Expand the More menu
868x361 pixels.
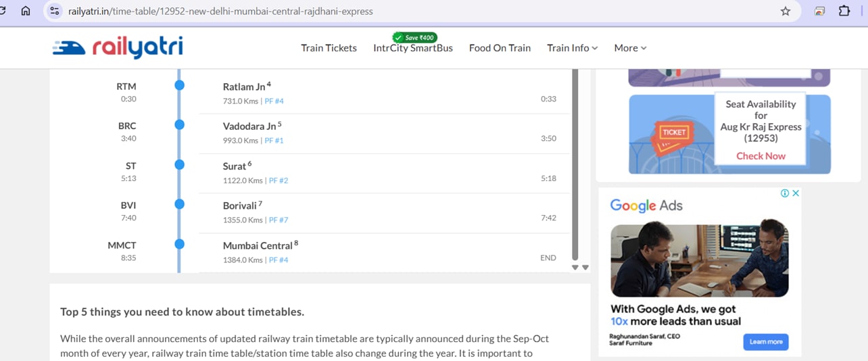point(630,48)
